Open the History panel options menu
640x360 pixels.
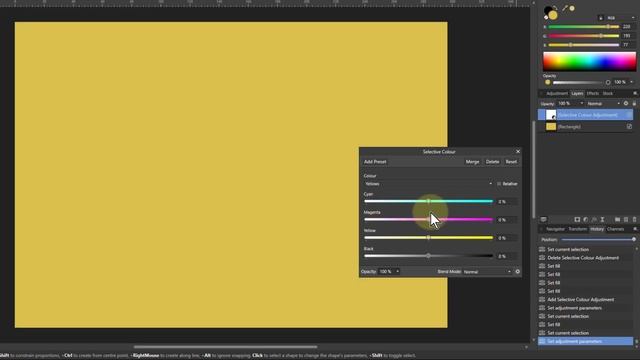pyautogui.click(x=635, y=229)
